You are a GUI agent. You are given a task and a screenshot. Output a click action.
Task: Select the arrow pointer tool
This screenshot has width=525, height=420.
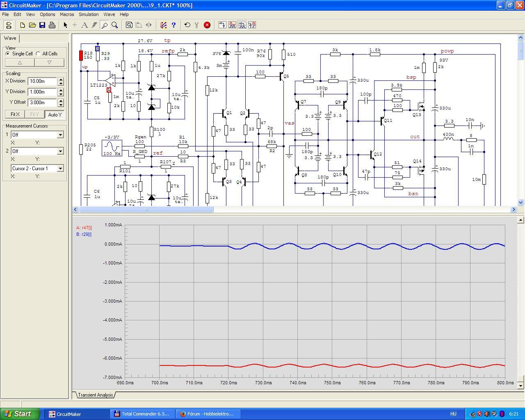pos(65,25)
